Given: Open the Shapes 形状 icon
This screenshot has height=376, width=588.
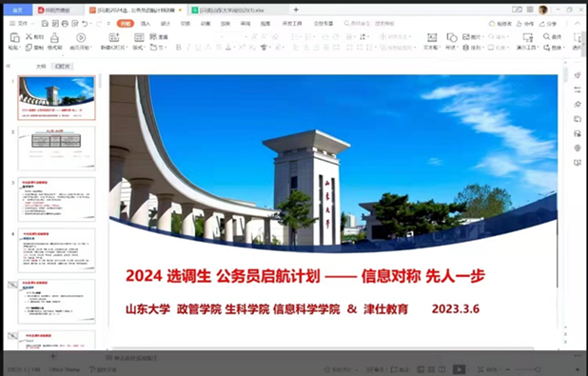Looking at the screenshot, I should tap(452, 37).
